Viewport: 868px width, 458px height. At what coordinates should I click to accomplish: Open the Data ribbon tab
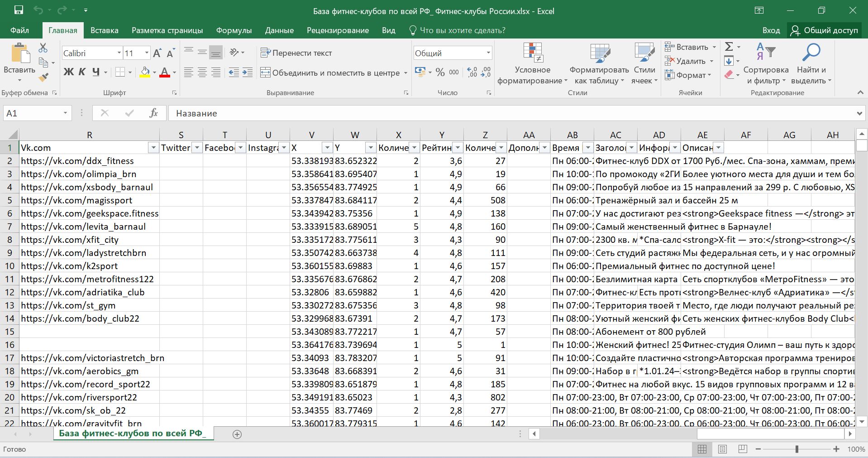[x=279, y=30]
